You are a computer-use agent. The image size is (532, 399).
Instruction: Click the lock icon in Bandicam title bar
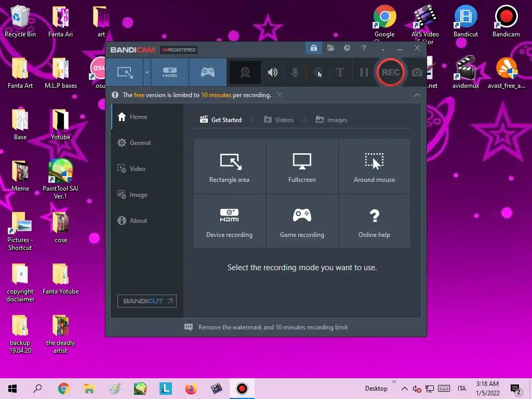pos(313,48)
